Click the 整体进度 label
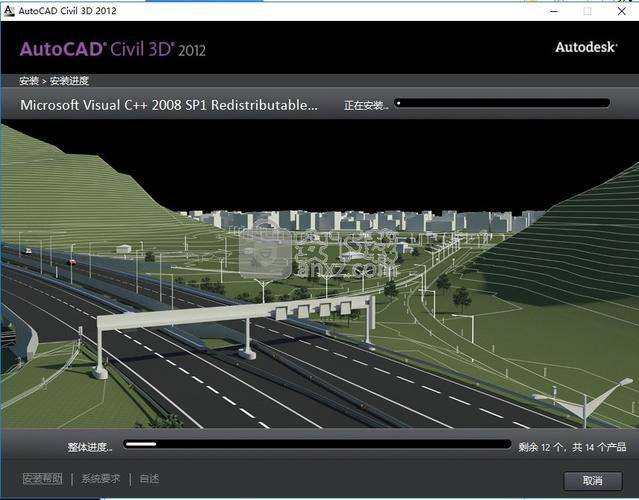 90,447
